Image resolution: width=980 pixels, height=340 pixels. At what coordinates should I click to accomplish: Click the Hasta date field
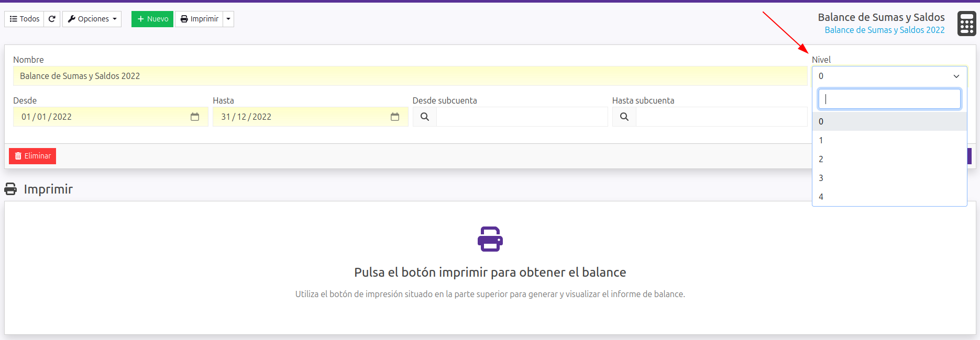[311, 117]
